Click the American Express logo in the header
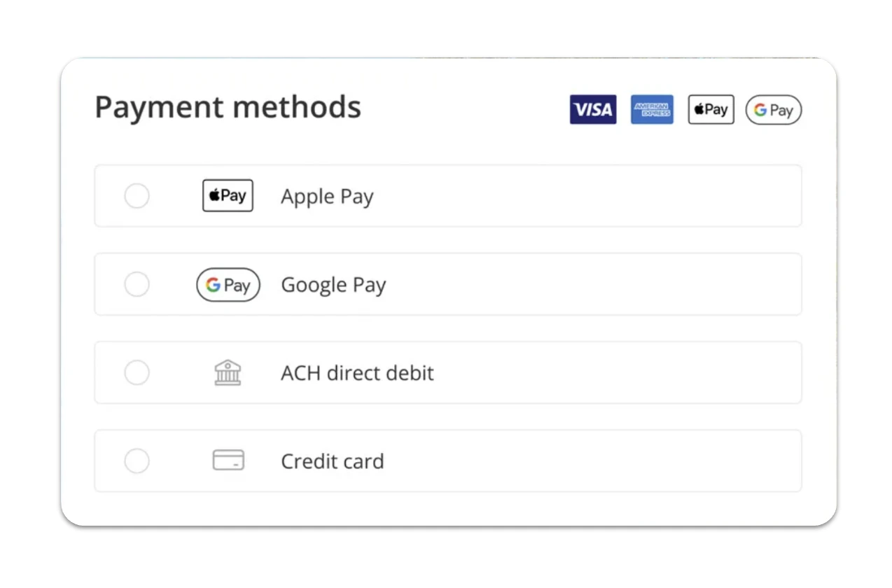 (x=651, y=109)
